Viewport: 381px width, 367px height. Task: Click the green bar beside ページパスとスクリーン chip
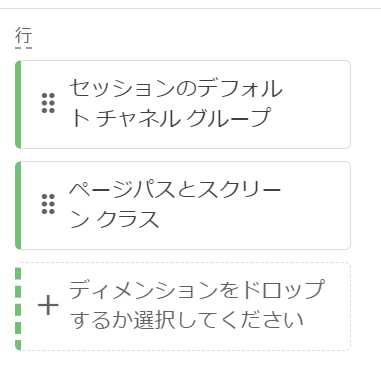(18, 205)
